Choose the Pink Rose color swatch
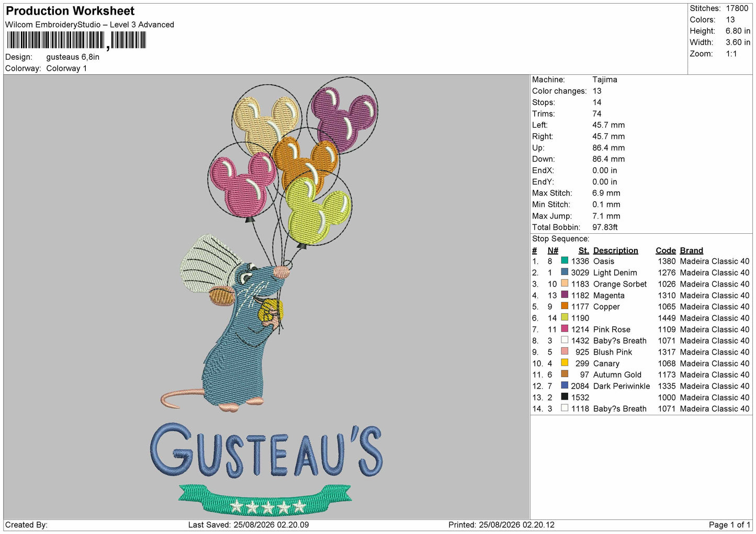The width and height of the screenshot is (756, 534). click(x=565, y=328)
